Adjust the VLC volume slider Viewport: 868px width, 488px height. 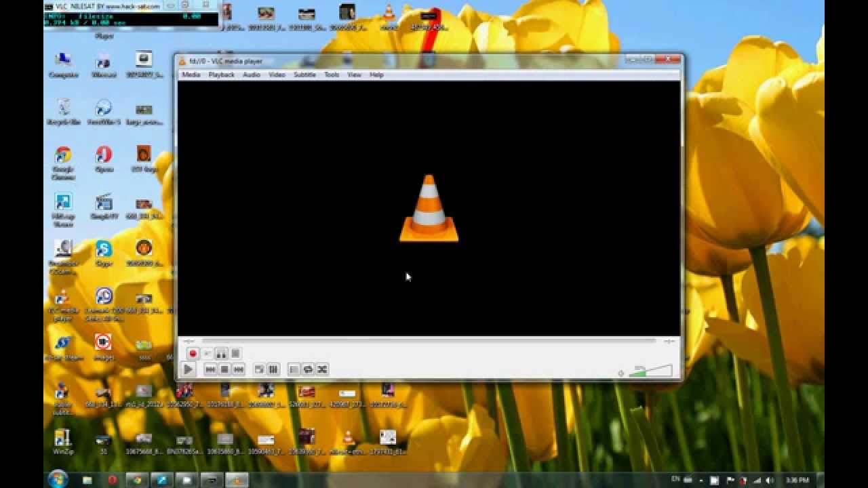[651, 371]
